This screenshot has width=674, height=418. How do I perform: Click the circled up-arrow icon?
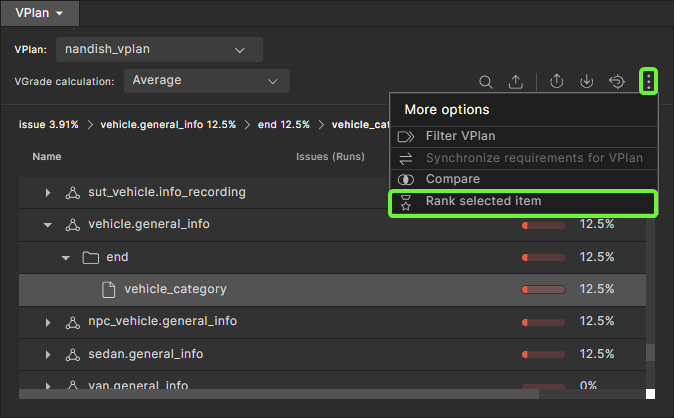click(x=558, y=82)
